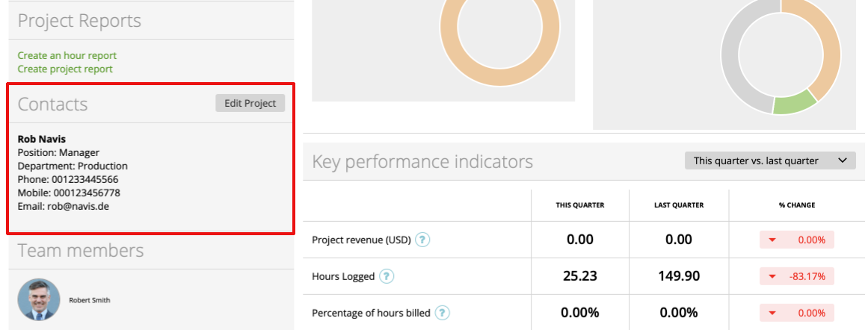
Task: Click the Robert Smith team member name
Action: pos(90,300)
